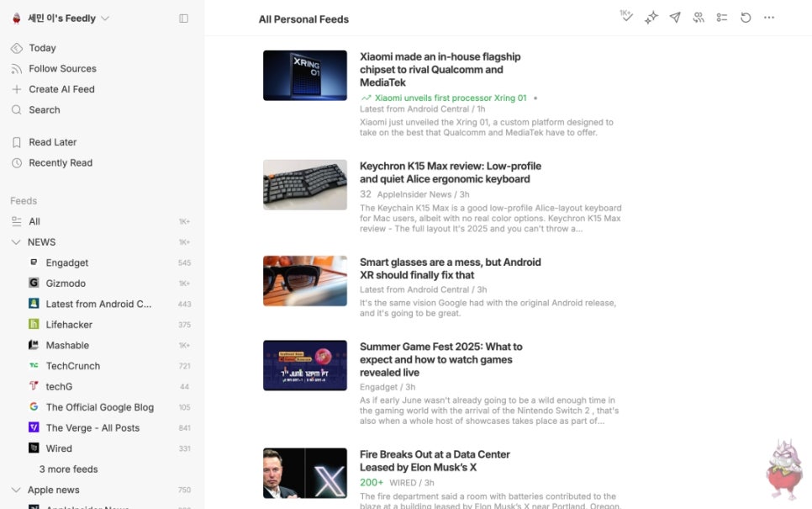
Task: Click the Today icon in sidebar
Action: (17, 48)
